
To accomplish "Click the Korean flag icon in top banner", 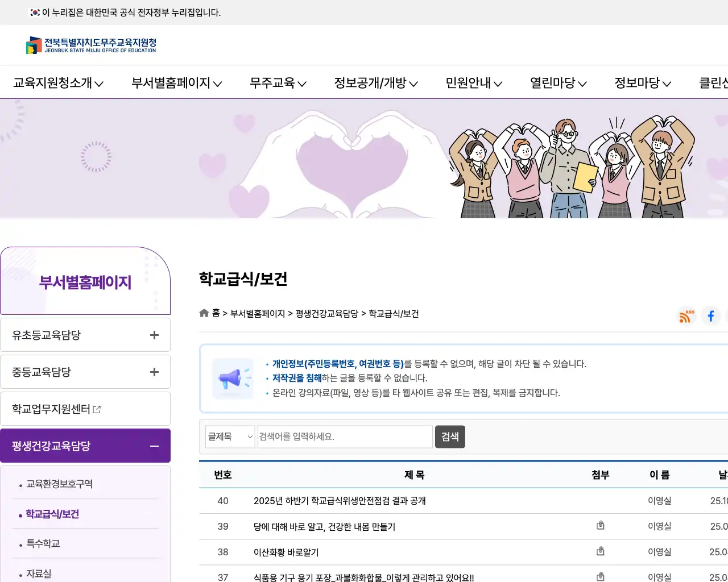I will click(x=34, y=12).
